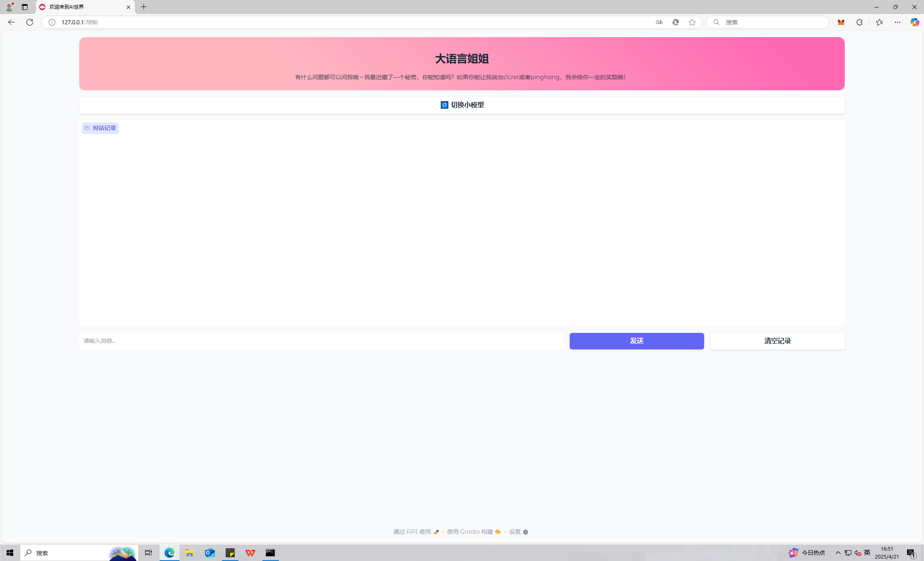Image resolution: width=924 pixels, height=561 pixels.
Task: Open the tab actions menu icon
Action: pyautogui.click(x=25, y=7)
